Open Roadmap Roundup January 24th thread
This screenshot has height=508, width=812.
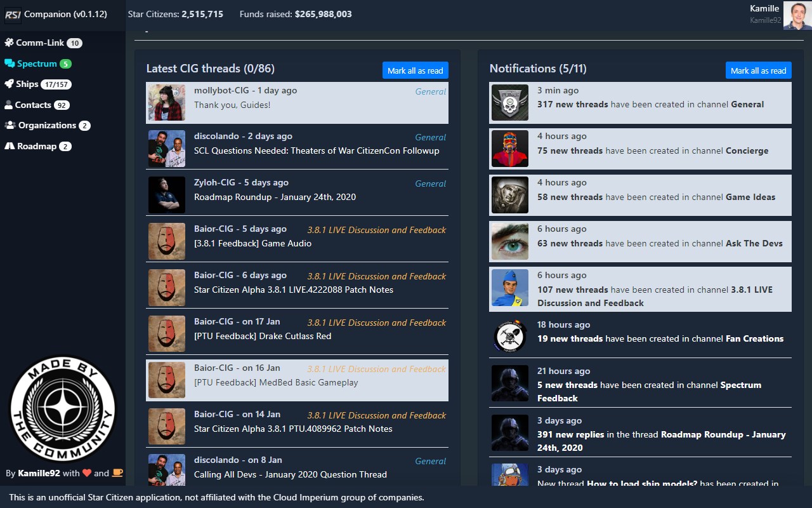coord(275,197)
